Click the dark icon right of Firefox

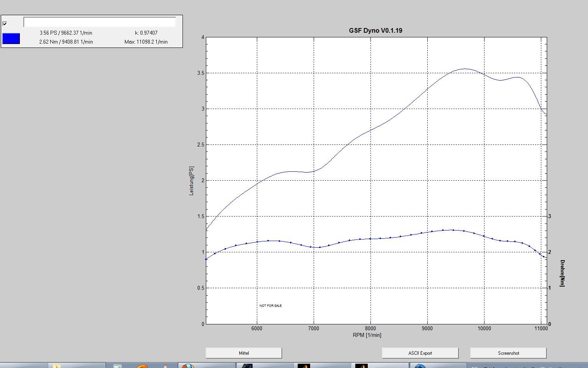pos(247,366)
